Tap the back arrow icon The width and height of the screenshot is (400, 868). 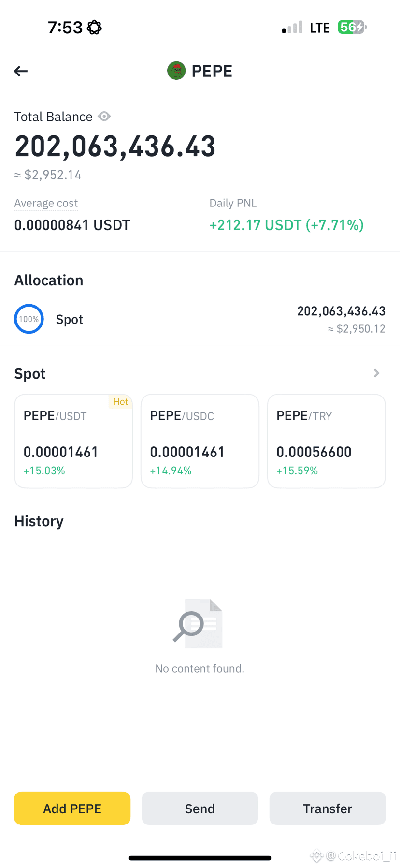click(21, 71)
